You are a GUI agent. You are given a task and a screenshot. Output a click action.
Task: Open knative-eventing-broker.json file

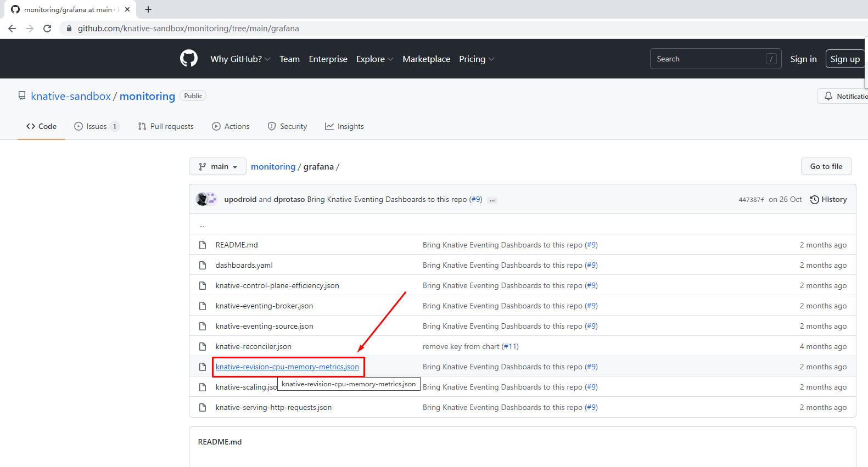[264, 306]
